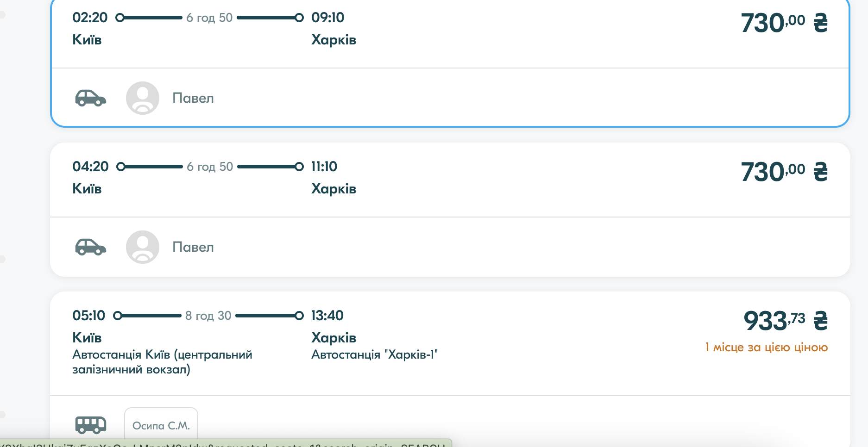Open Павел's avatar in the 02:20 ride
Screen dimensions: 868x447
[143, 98]
